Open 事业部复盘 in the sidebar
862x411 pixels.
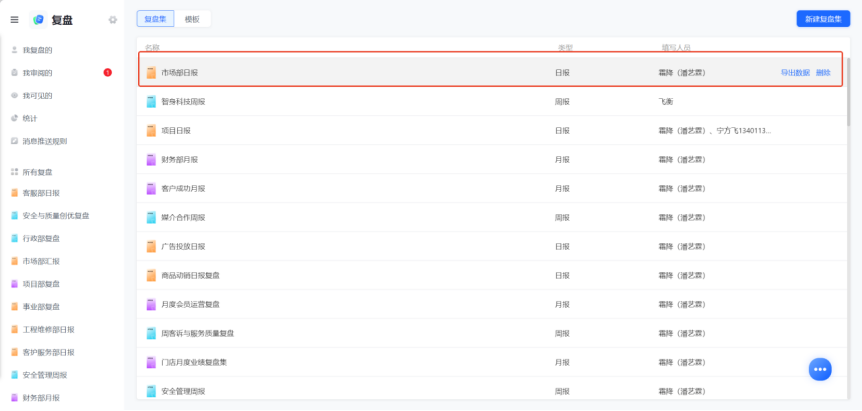(x=41, y=307)
